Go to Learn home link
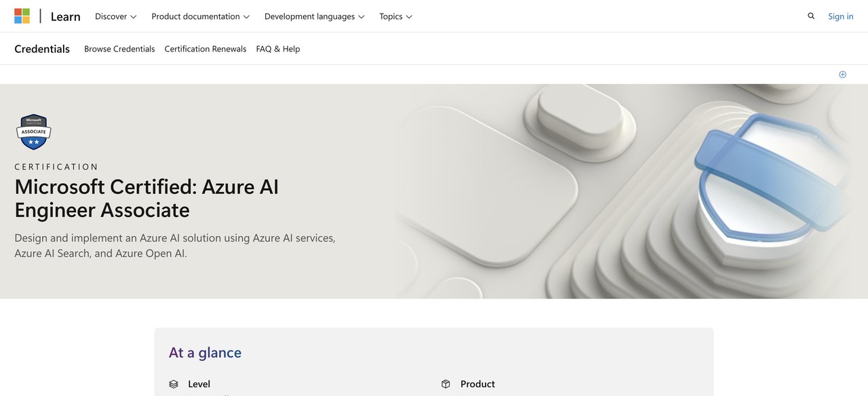Screen dimensions: 868x396 [66, 16]
